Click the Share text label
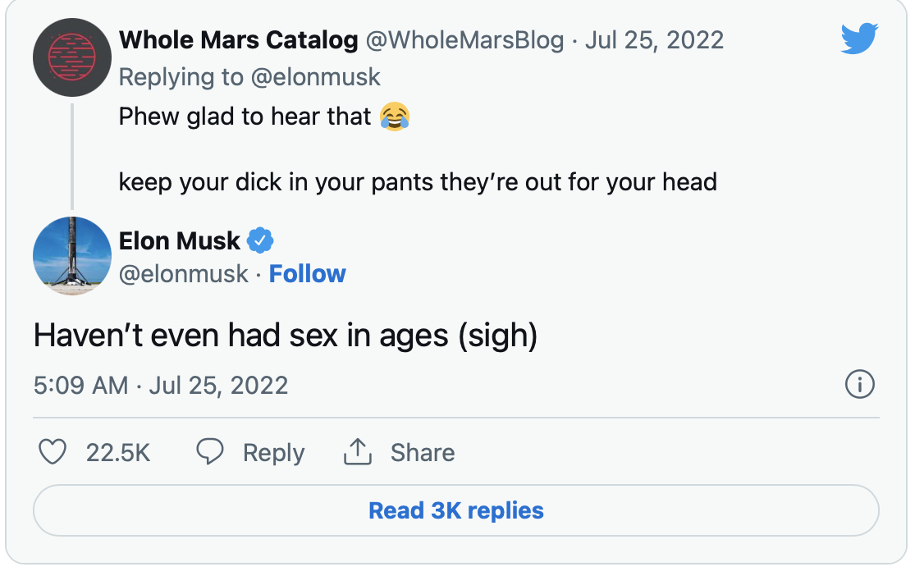The width and height of the screenshot is (924, 576). point(422,452)
